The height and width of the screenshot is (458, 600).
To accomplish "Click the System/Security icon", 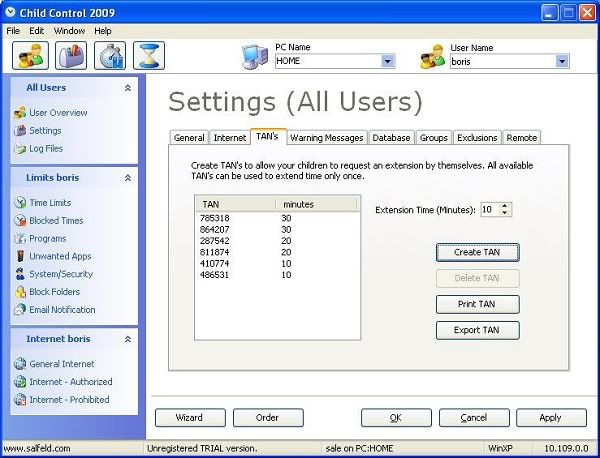I will [20, 274].
